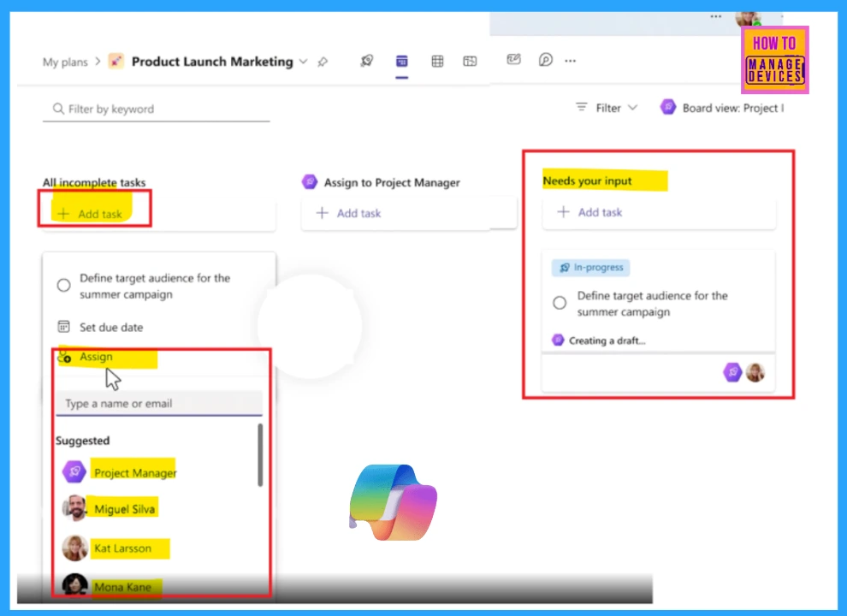
Task: Click Assign on the new task
Action: tap(96, 357)
